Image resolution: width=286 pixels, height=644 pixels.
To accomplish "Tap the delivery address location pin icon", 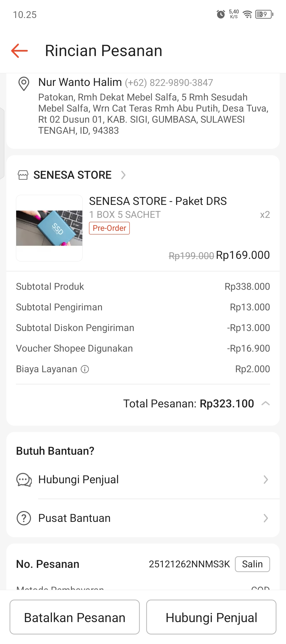I will (24, 84).
